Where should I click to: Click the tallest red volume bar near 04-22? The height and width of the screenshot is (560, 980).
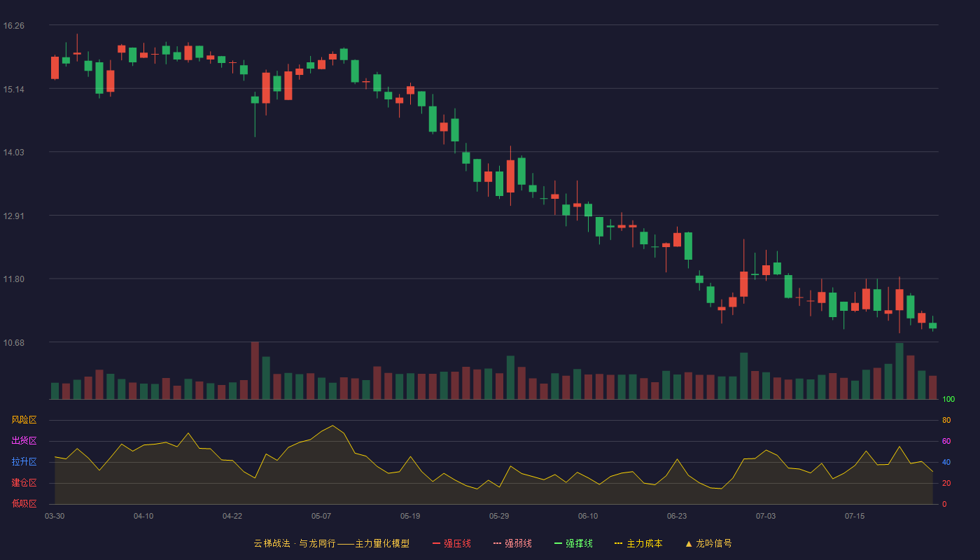255,370
